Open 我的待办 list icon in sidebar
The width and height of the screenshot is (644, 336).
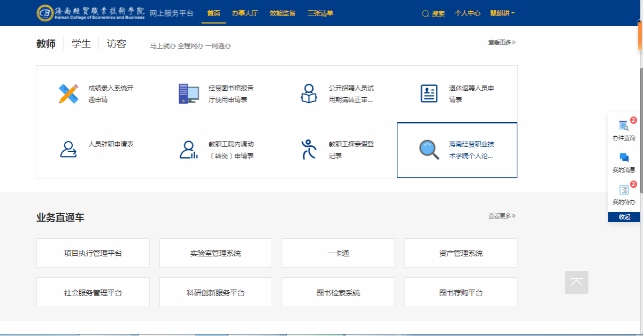[x=624, y=190]
